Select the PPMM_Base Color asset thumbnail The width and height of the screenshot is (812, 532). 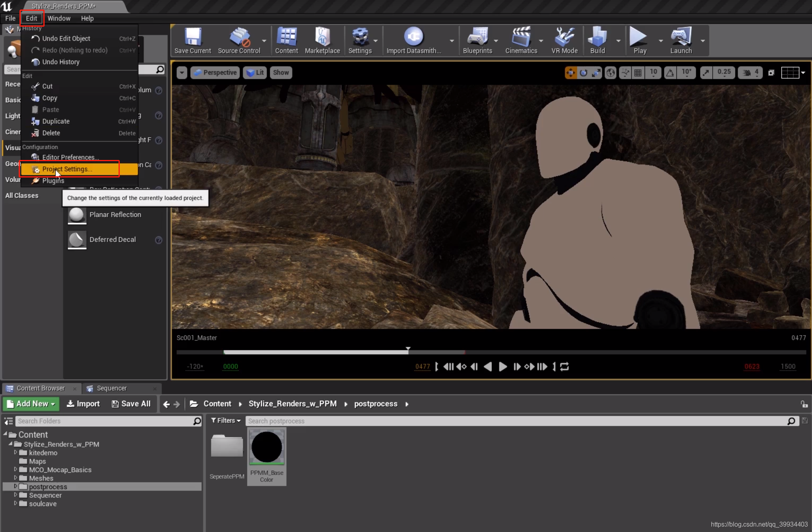point(267,447)
